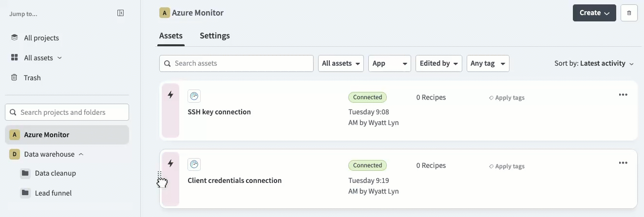
Task: Click the magnifier in Search assets field
Action: tap(168, 63)
